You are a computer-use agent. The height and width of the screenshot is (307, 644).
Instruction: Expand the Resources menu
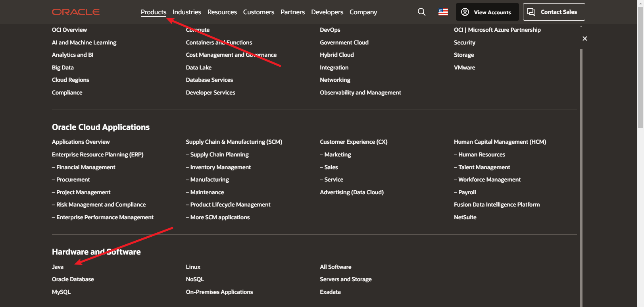pos(222,12)
